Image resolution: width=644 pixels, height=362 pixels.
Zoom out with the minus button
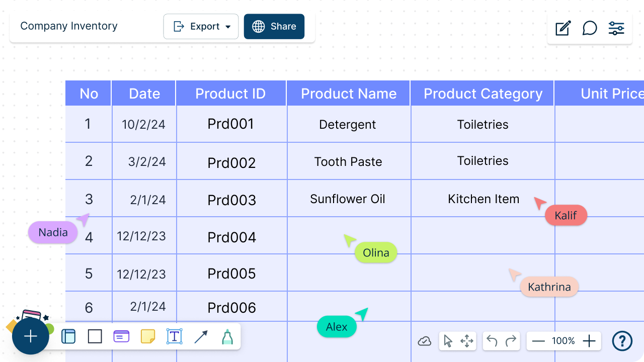click(x=538, y=341)
